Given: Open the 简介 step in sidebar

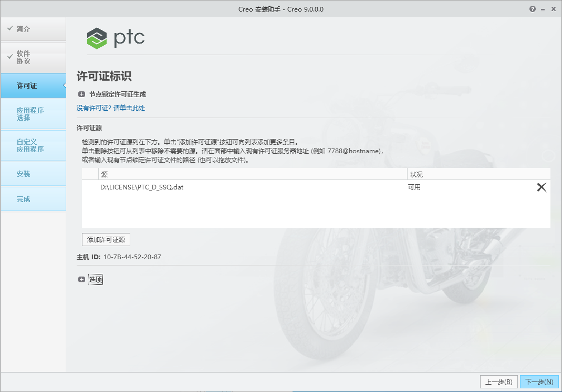Looking at the screenshot, I should coord(33,29).
